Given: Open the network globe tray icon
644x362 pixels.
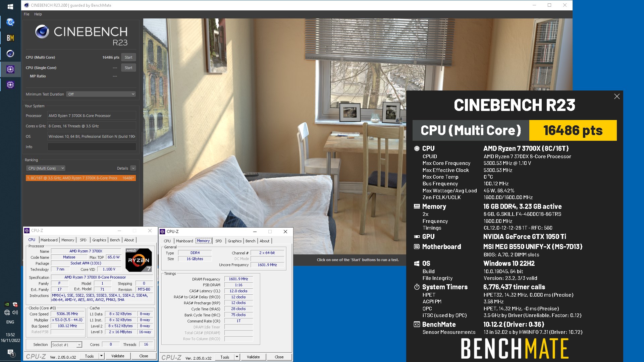Looking at the screenshot, I should tap(7, 312).
